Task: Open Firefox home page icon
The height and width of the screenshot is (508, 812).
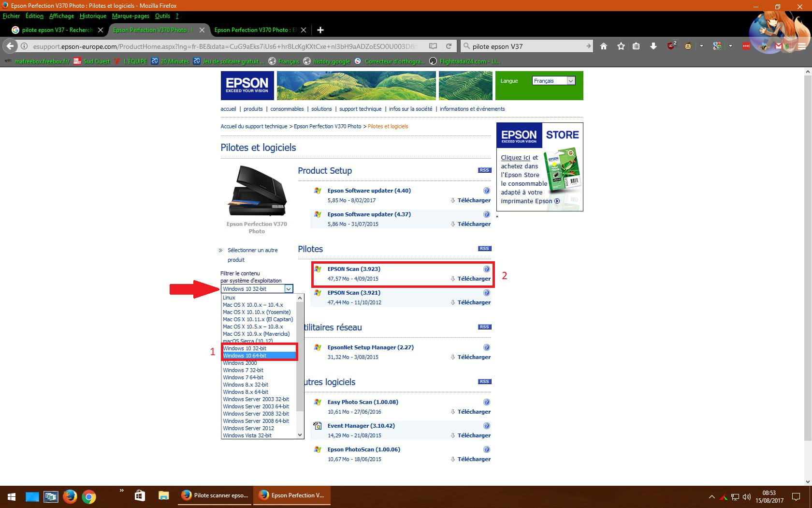Action: point(604,46)
